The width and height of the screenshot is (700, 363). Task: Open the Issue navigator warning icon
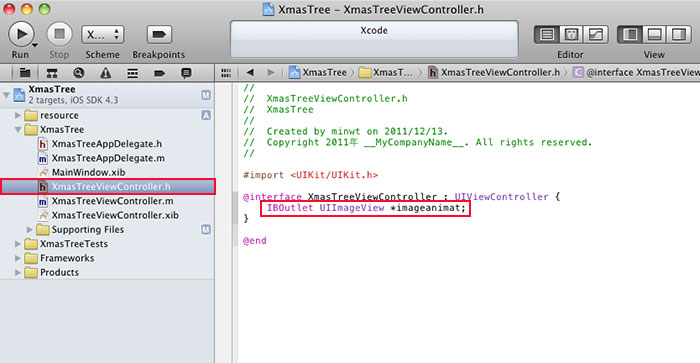pyautogui.click(x=105, y=73)
